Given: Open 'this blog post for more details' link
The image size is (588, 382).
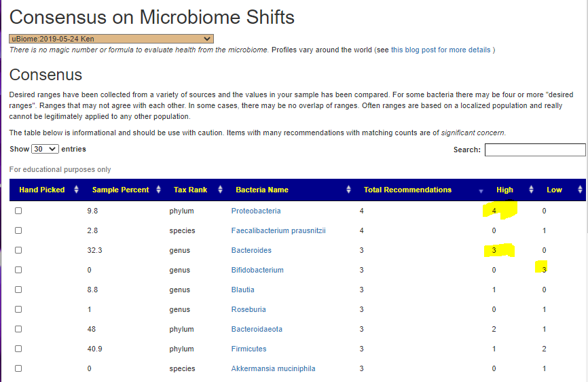Looking at the screenshot, I should [443, 50].
